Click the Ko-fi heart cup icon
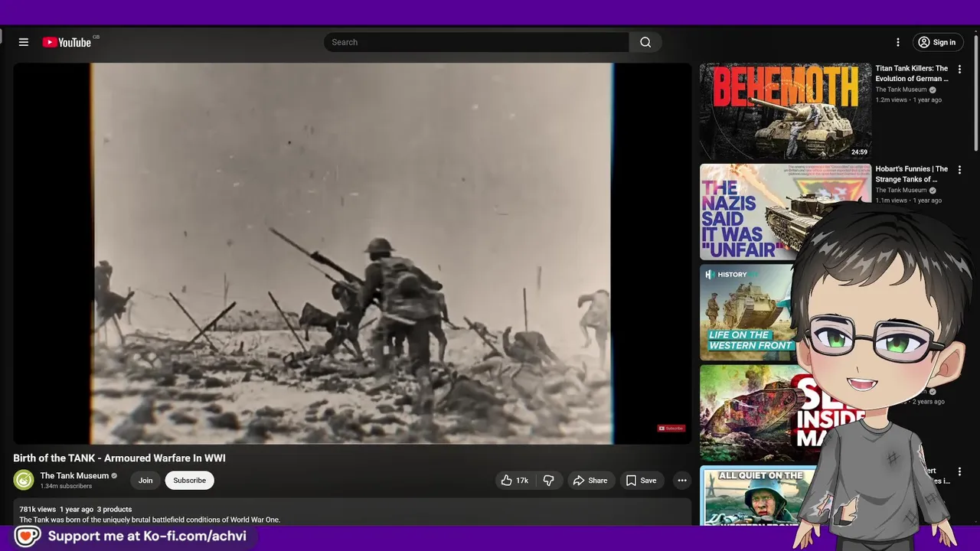Viewport: 980px width, 551px height. (28, 536)
